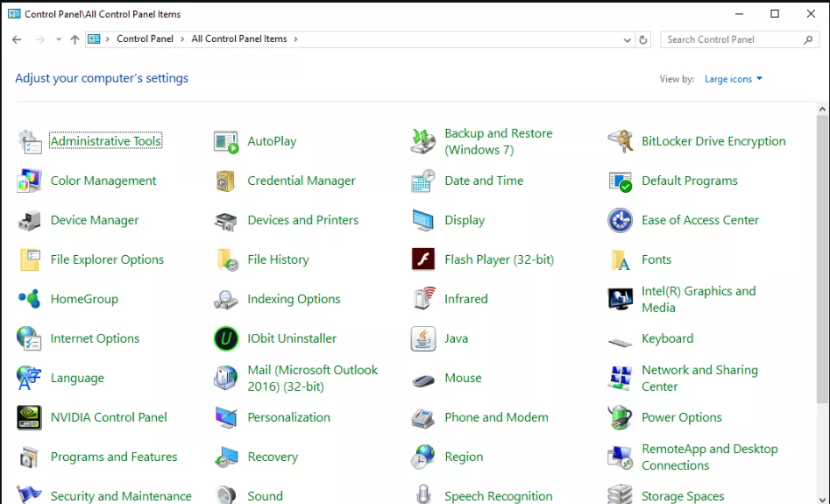The width and height of the screenshot is (830, 504).
Task: Open the Infrared icon
Action: [423, 299]
